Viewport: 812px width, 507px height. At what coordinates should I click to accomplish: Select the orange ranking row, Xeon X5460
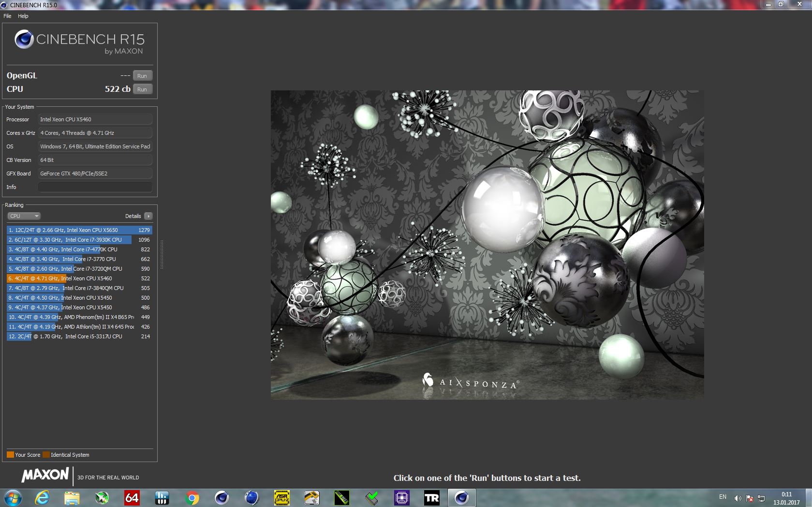[79, 278]
